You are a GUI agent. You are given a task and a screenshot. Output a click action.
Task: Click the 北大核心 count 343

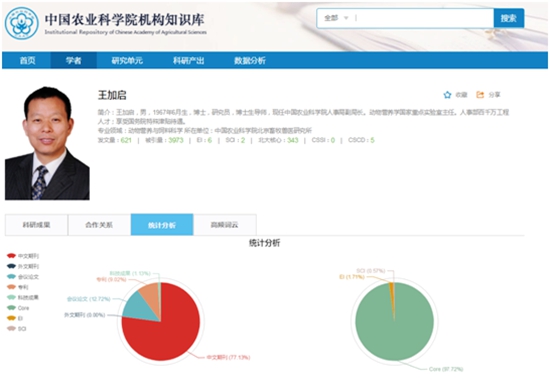click(293, 140)
